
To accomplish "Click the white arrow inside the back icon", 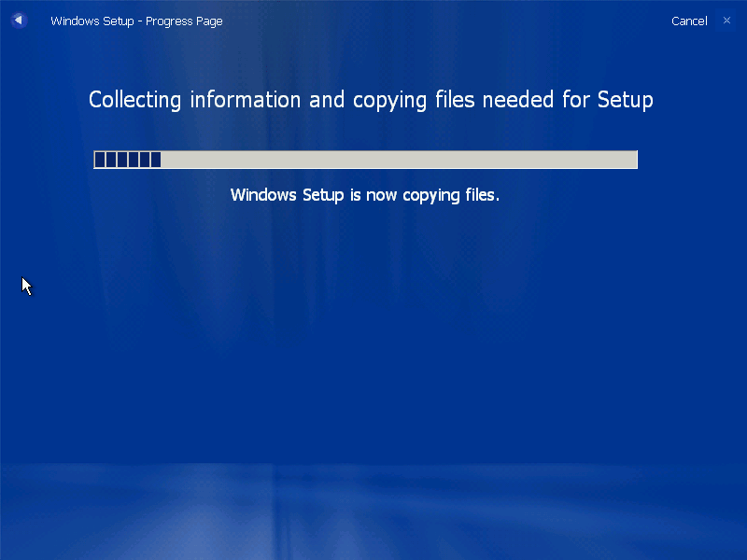I will [19, 21].
